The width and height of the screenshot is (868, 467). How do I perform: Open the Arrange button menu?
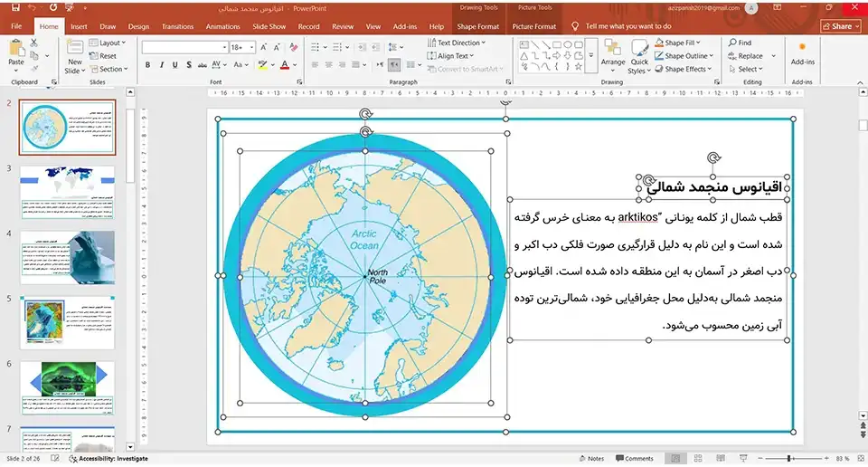point(613,56)
